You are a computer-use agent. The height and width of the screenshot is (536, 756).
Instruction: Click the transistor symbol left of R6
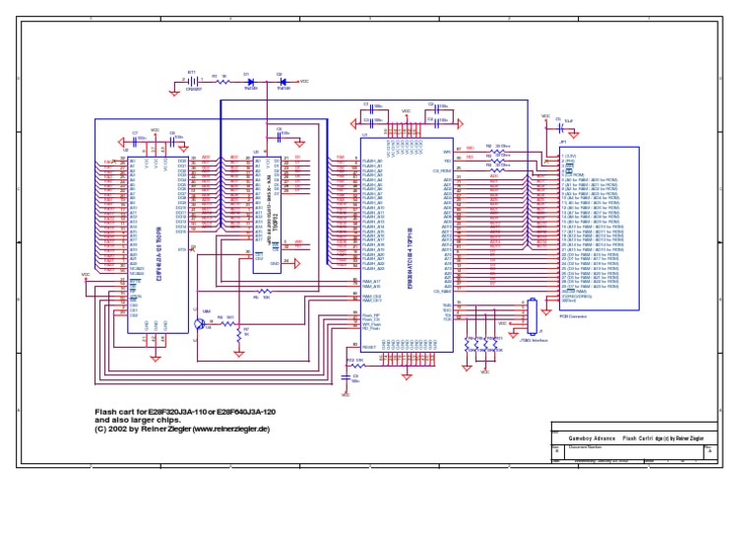(x=200, y=324)
